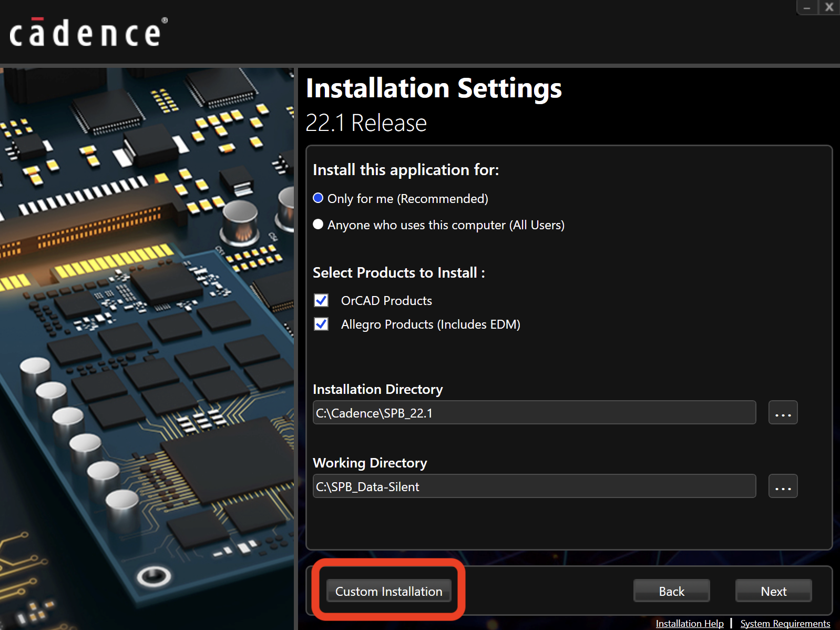
Task: Browse for the Installation Directory folder
Action: click(783, 413)
